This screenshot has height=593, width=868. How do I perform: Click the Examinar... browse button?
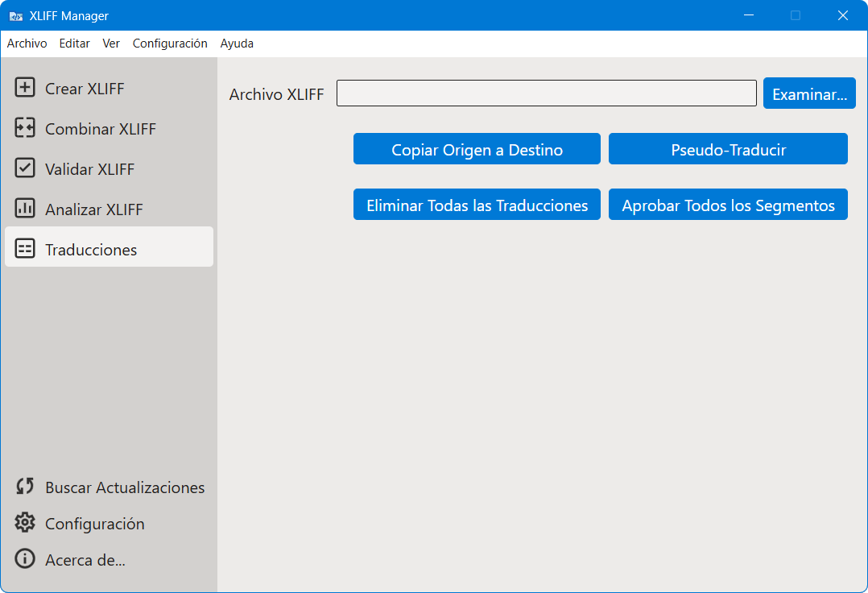click(809, 93)
